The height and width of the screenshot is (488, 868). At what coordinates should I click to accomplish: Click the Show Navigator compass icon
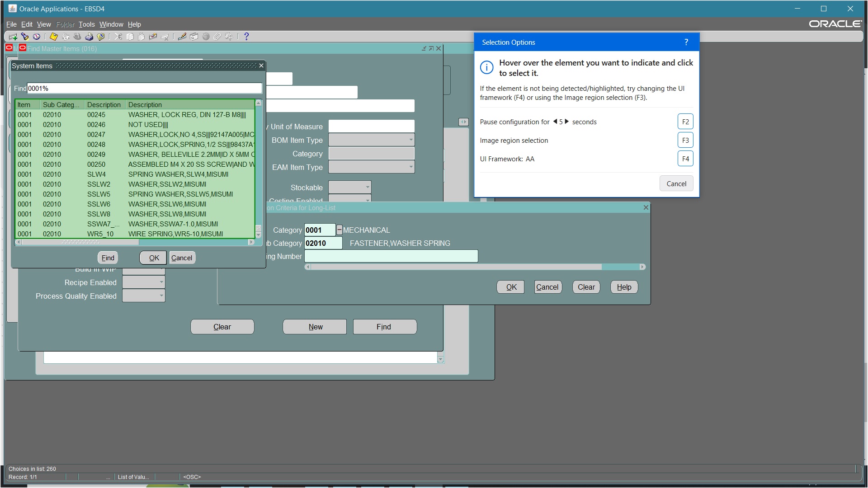[x=37, y=37]
